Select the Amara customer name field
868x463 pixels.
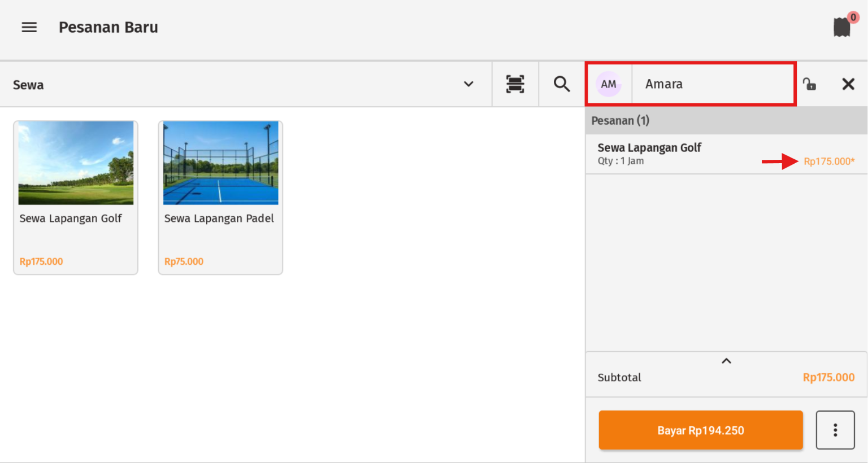point(714,84)
